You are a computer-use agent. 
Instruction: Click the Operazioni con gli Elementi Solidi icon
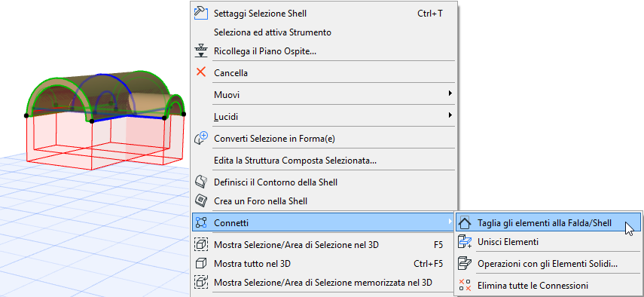(465, 263)
